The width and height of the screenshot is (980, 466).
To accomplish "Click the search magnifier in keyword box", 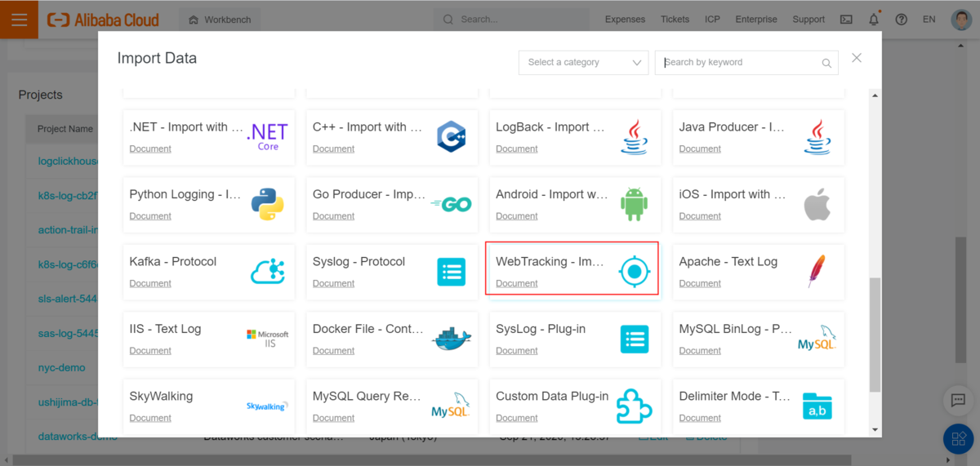I will coord(826,63).
